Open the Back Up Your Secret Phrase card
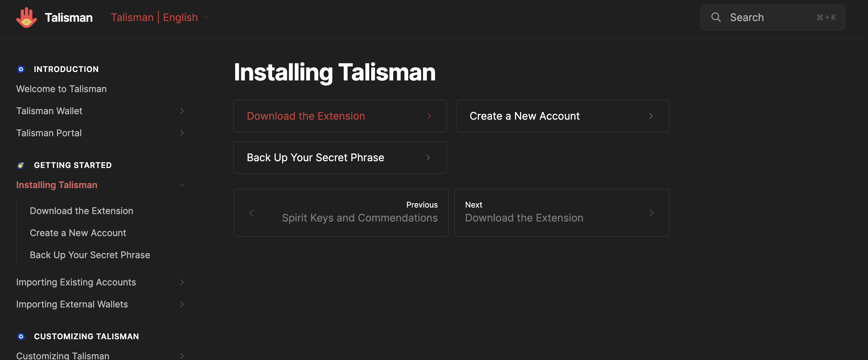This screenshot has width=868, height=360. click(340, 158)
